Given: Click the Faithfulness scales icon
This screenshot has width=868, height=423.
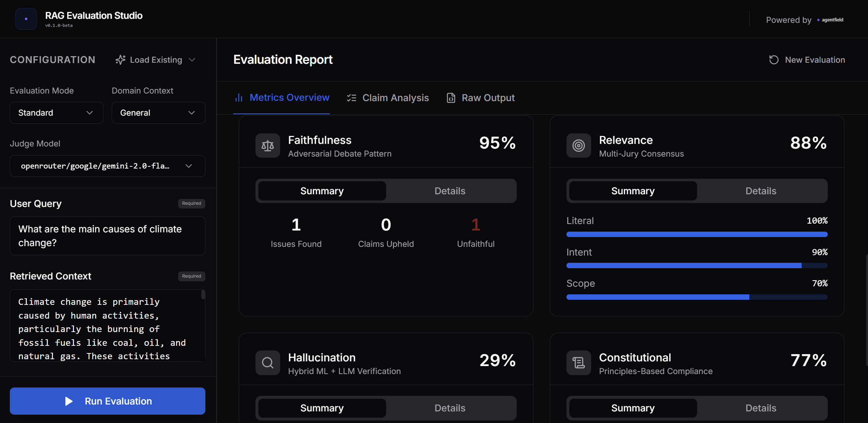Looking at the screenshot, I should tap(267, 145).
